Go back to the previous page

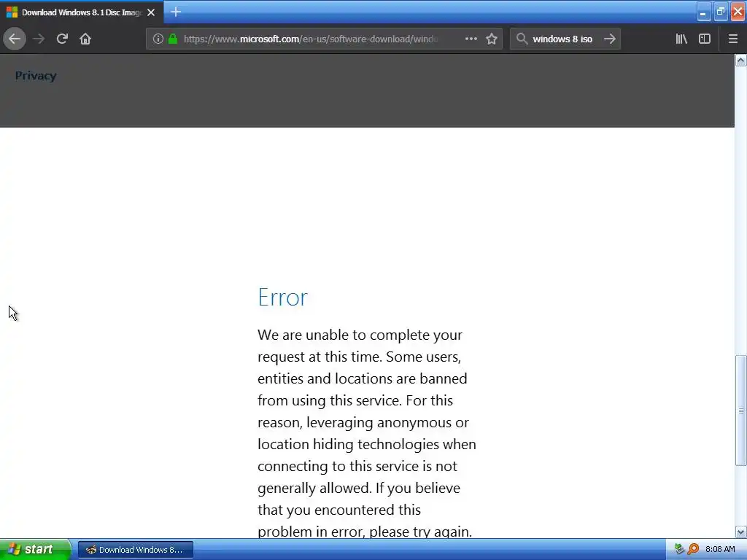click(x=15, y=39)
